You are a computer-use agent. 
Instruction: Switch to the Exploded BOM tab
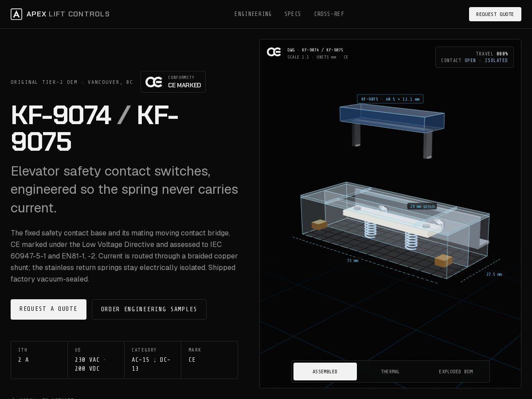point(456,372)
